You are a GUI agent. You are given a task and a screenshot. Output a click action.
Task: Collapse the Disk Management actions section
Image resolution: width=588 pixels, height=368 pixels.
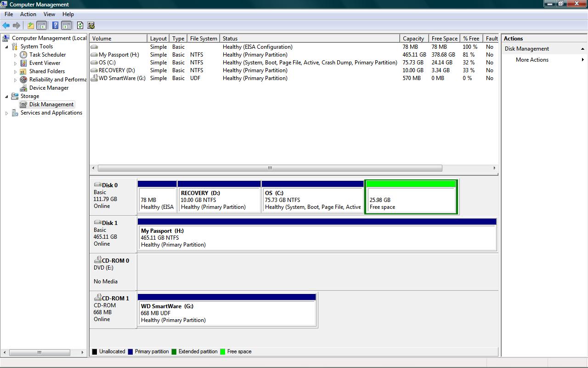pyautogui.click(x=582, y=49)
